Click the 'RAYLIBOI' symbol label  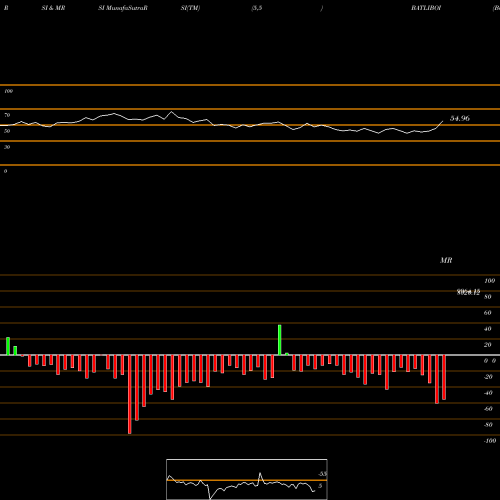[426, 8]
